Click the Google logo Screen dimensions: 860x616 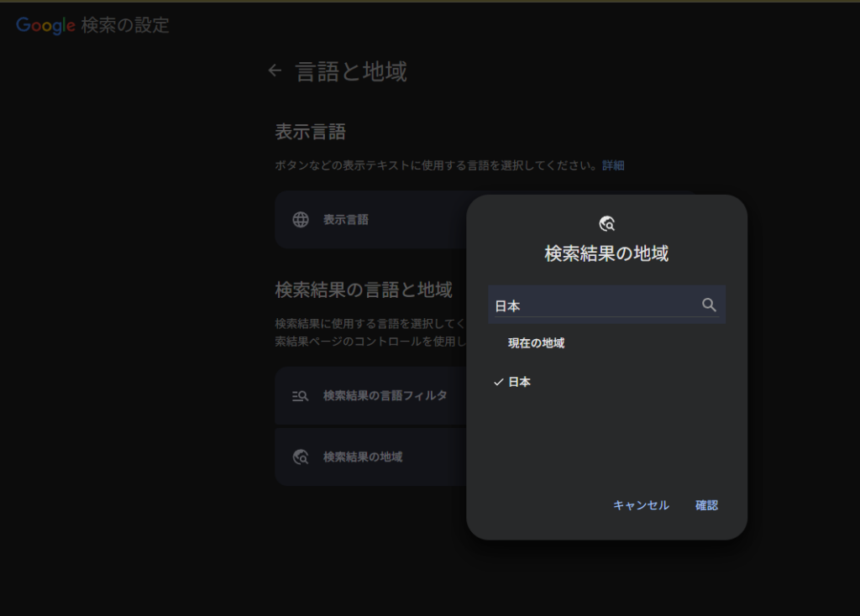46,25
